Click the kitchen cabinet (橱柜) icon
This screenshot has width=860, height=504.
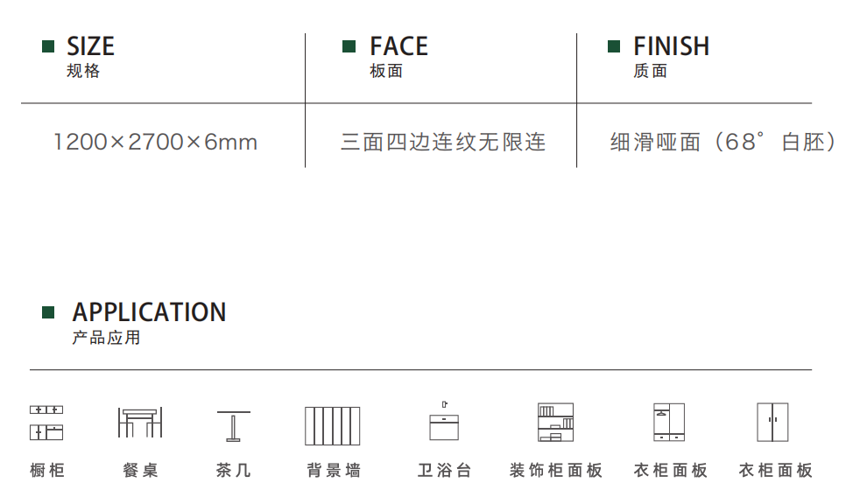(46, 423)
